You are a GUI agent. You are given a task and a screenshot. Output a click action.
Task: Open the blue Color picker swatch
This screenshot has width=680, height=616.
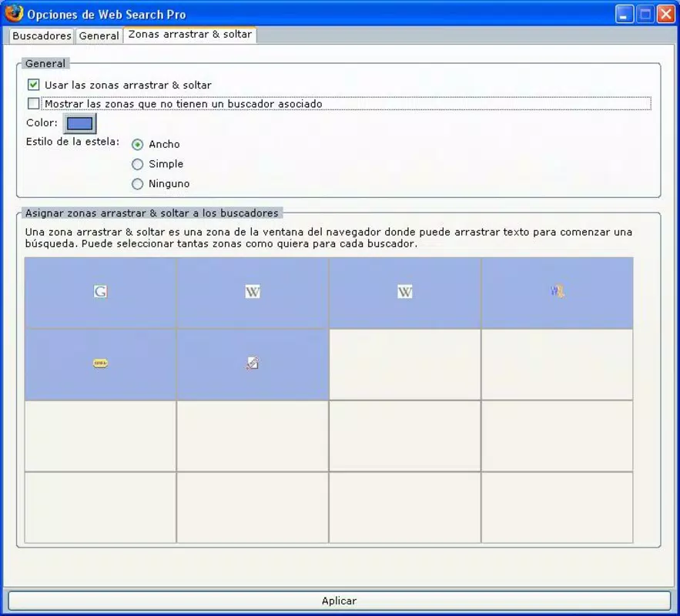pos(80,123)
